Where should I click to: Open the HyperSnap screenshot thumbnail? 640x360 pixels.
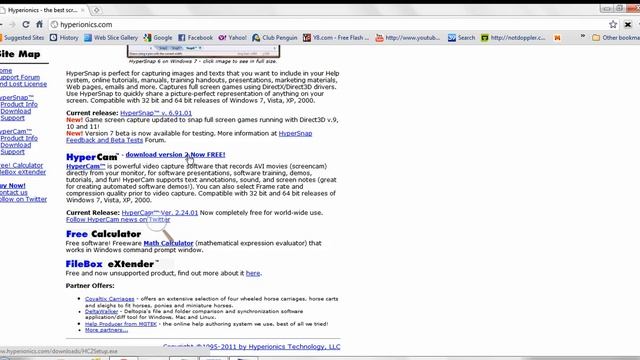203,51
